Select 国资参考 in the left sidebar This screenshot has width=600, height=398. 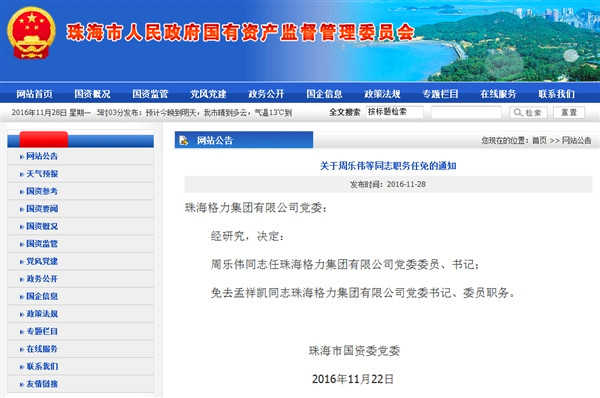(42, 191)
